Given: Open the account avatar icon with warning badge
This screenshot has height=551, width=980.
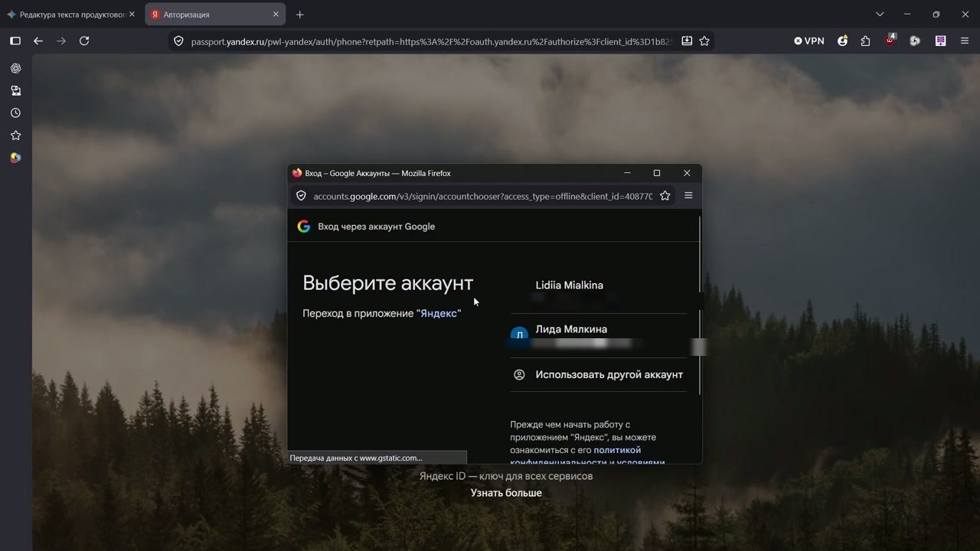Looking at the screenshot, I should tap(843, 41).
